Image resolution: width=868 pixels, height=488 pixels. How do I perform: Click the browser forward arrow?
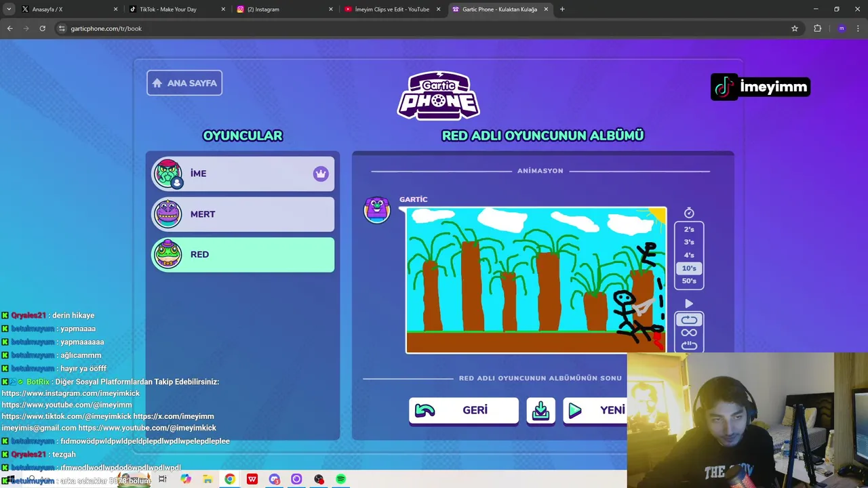click(26, 28)
